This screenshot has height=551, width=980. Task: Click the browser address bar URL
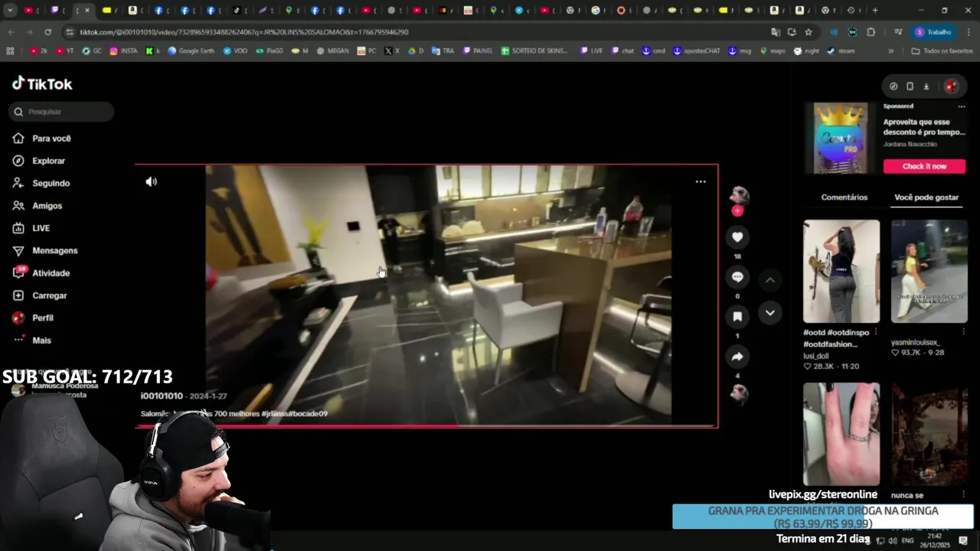pyautogui.click(x=244, y=32)
